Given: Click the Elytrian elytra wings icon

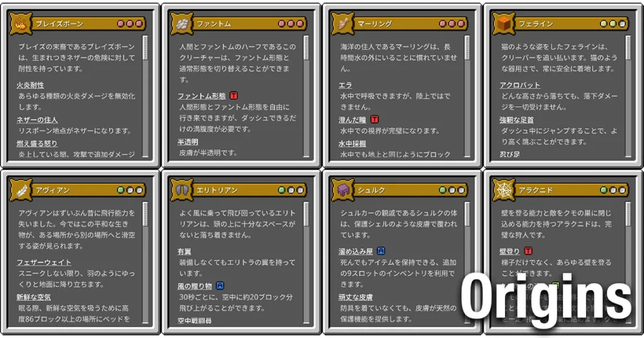Looking at the screenshot, I should [182, 190].
